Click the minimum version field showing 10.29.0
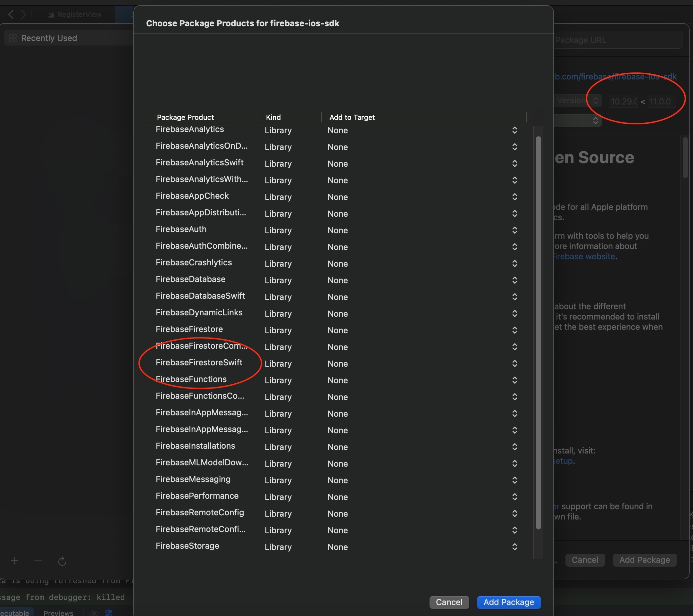Screen dimensions: 693x616 [624, 101]
